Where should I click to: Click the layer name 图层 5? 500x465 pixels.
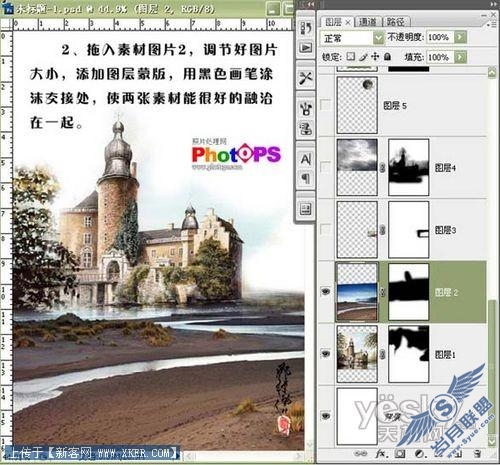tap(395, 106)
